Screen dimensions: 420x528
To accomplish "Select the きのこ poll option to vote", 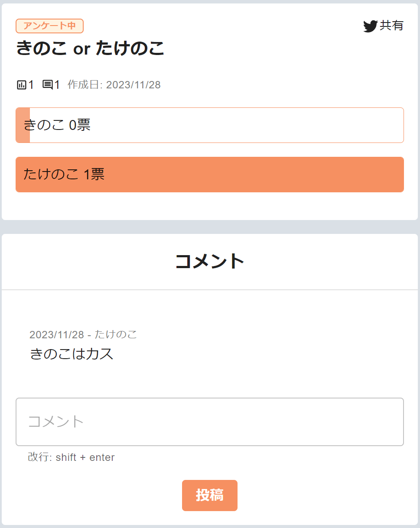I will (x=210, y=125).
